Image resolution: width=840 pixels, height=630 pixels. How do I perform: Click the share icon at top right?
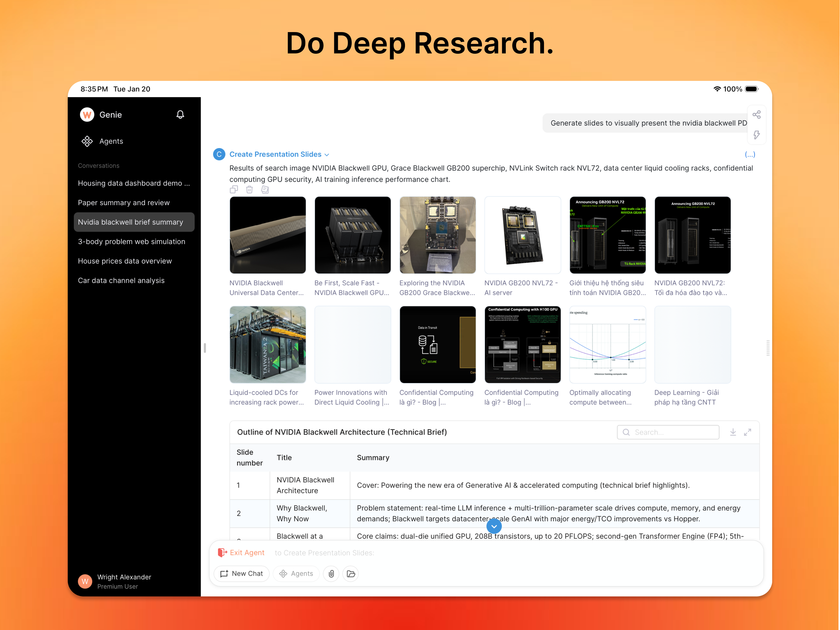[756, 115]
